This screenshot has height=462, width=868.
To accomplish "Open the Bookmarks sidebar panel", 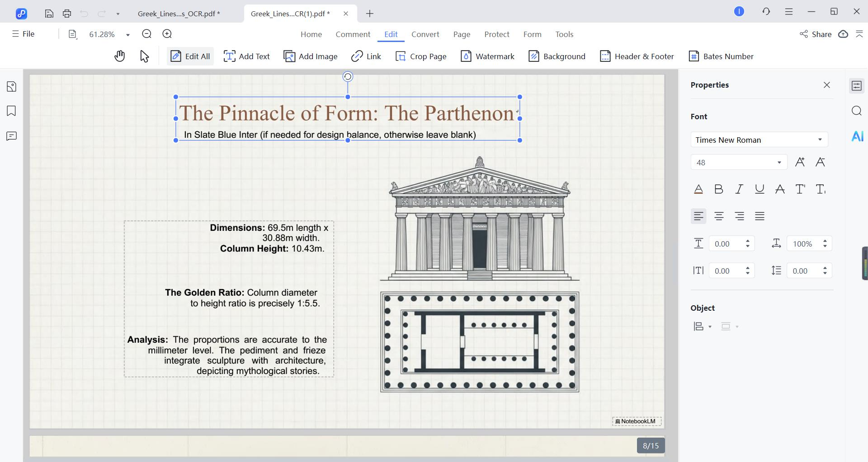I will (x=12, y=111).
